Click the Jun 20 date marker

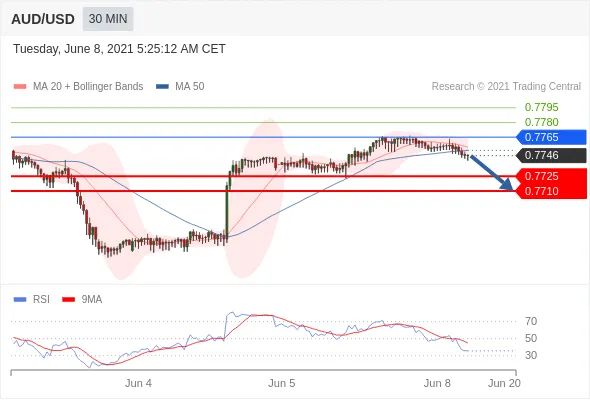(x=504, y=383)
